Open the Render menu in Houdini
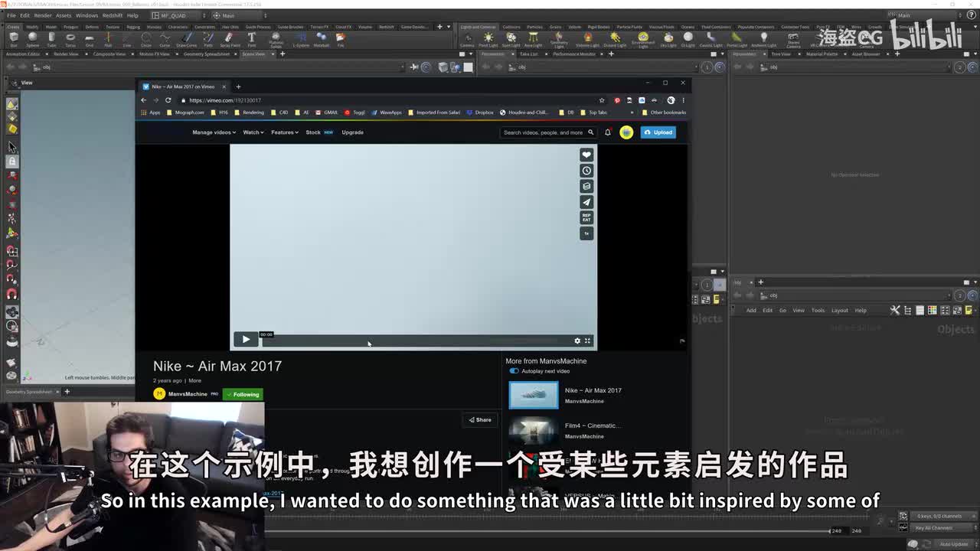Screen dimensions: 980x551 click(43, 15)
